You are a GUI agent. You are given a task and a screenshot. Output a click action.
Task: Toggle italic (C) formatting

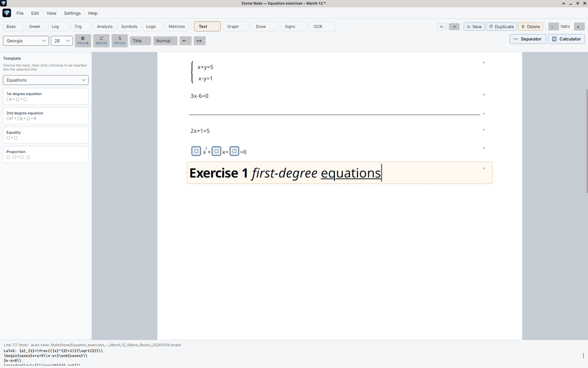pyautogui.click(x=101, y=41)
